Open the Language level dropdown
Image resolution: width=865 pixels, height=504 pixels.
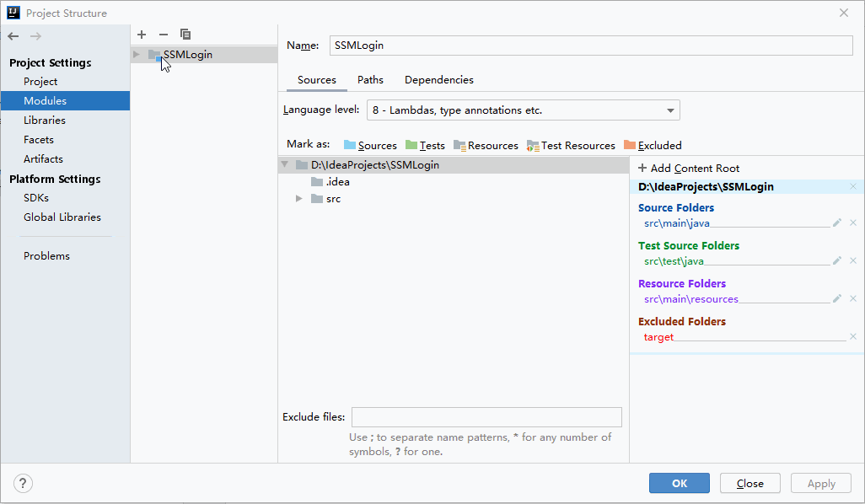[x=523, y=110]
